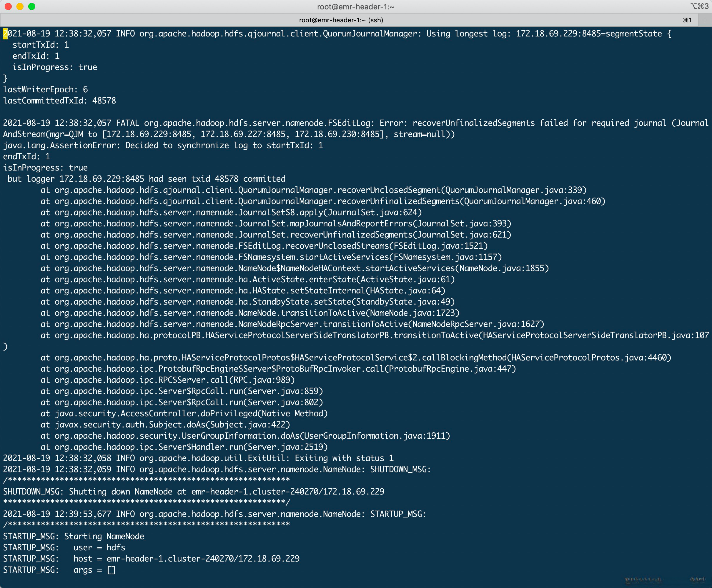Click the ⌘1 tab shortcut label
This screenshot has width=712, height=588.
tap(687, 20)
